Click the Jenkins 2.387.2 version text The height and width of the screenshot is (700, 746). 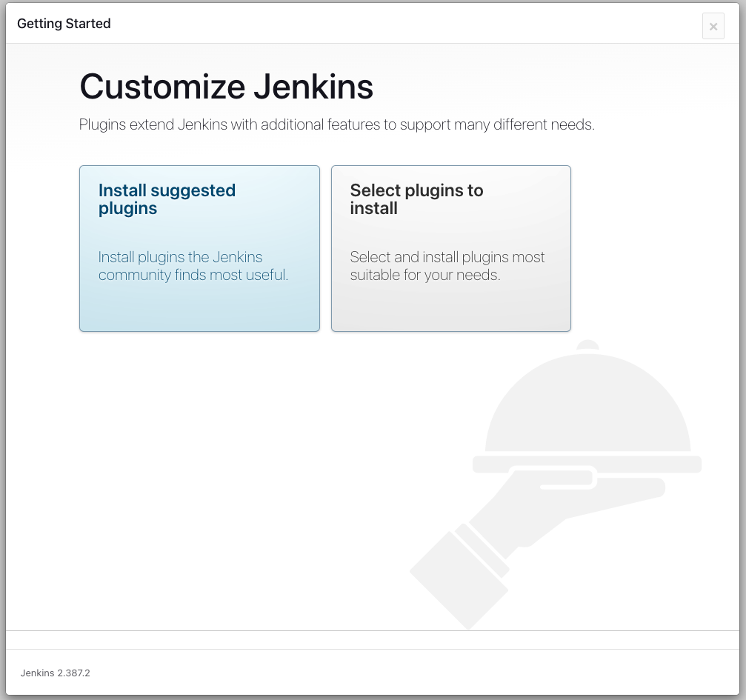pos(55,673)
